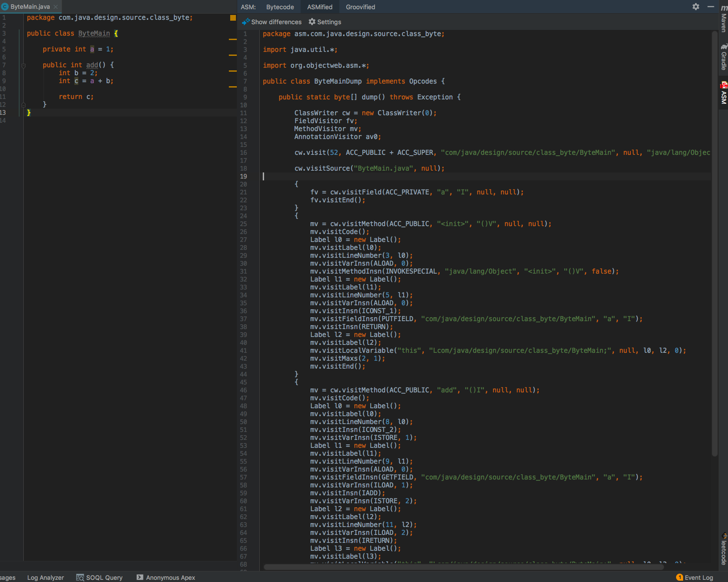Image resolution: width=728 pixels, height=582 pixels.
Task: Click the class name ByteMain in the editor
Action: pos(94,33)
